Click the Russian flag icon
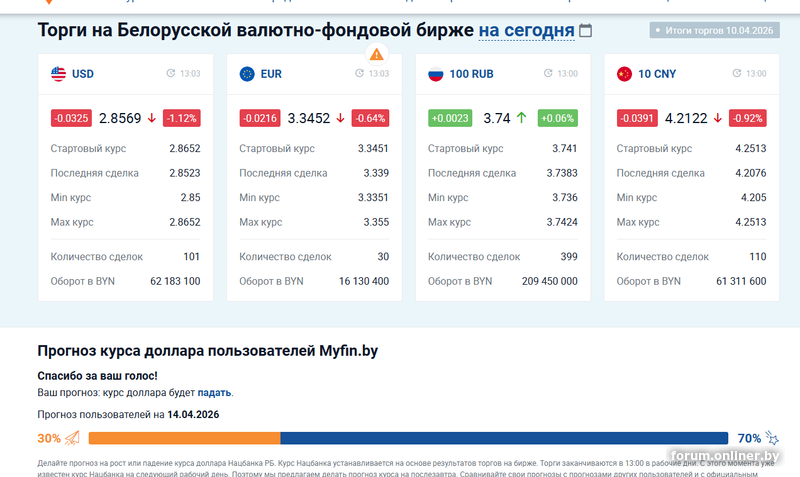The image size is (800, 477). (435, 74)
